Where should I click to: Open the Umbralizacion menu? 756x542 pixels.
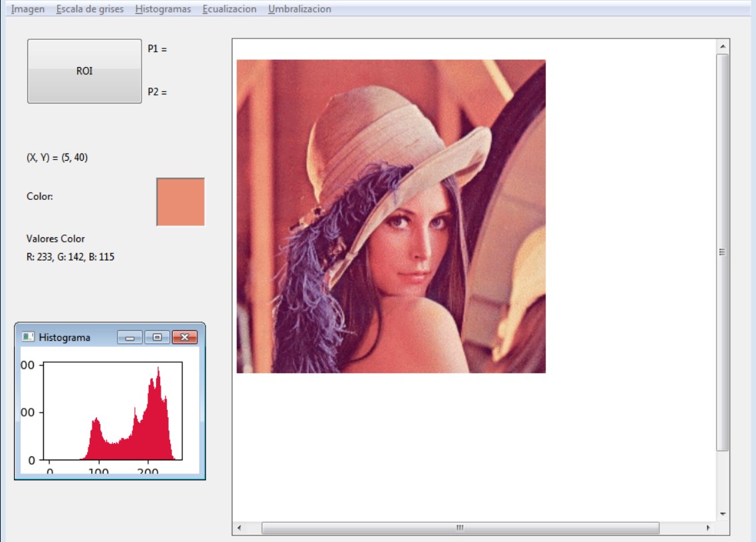click(x=300, y=9)
